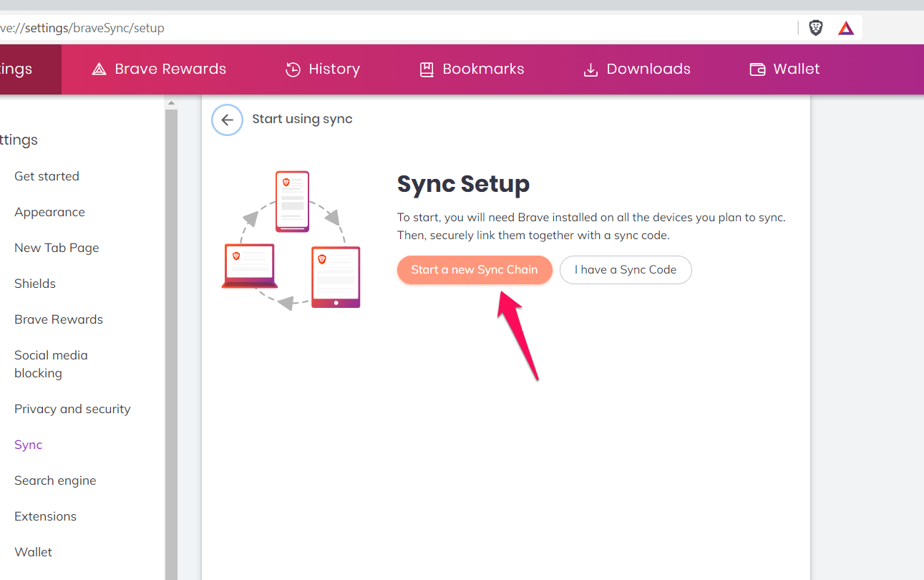
Task: Go to Extensions in sidebar
Action: (x=45, y=516)
